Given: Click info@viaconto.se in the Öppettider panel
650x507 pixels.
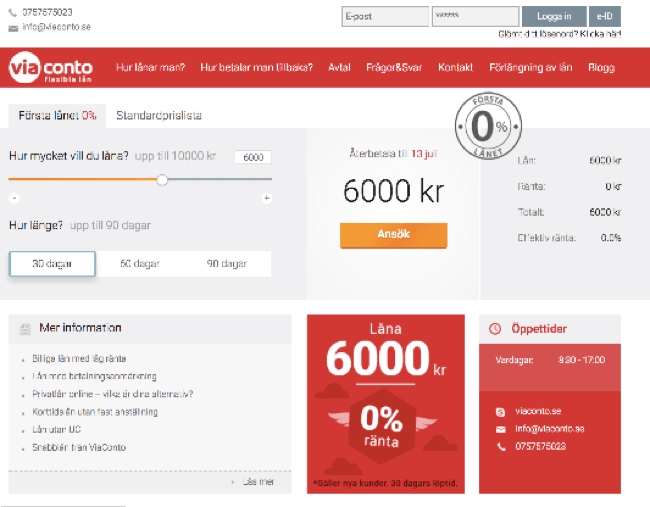Looking at the screenshot, I should pos(550,429).
